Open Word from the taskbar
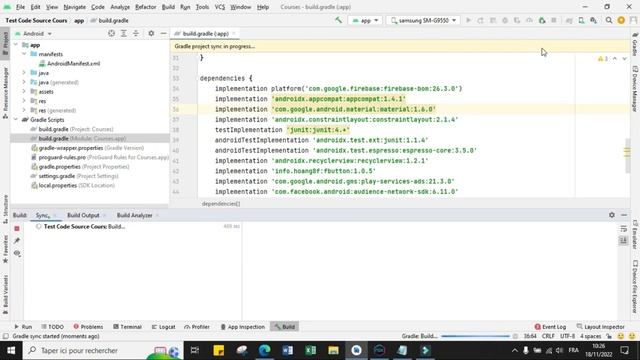Image resolution: width=640 pixels, height=360 pixels. click(287, 350)
